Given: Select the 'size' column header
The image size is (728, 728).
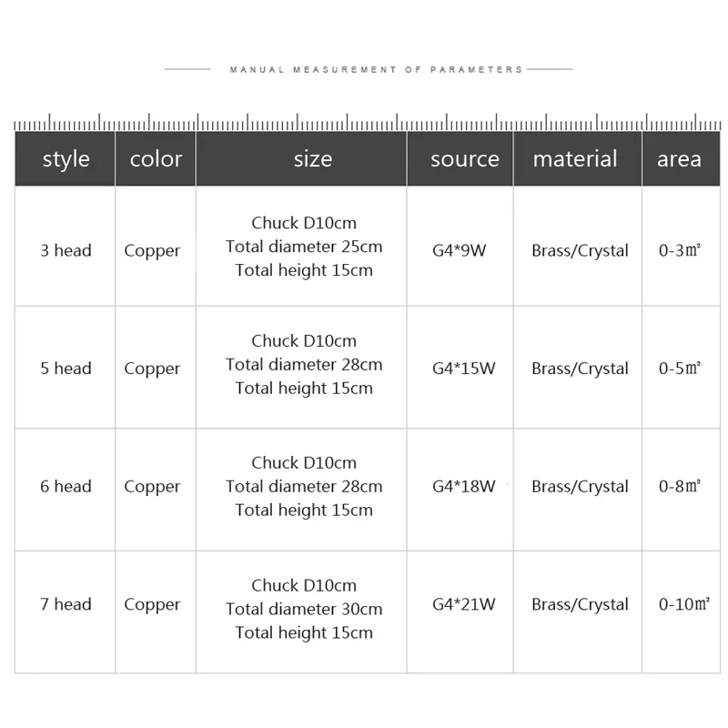Looking at the screenshot, I should (312, 159).
